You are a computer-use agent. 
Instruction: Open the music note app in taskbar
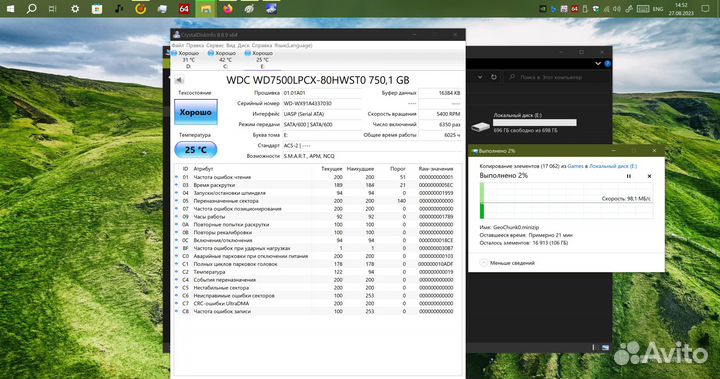(119, 8)
